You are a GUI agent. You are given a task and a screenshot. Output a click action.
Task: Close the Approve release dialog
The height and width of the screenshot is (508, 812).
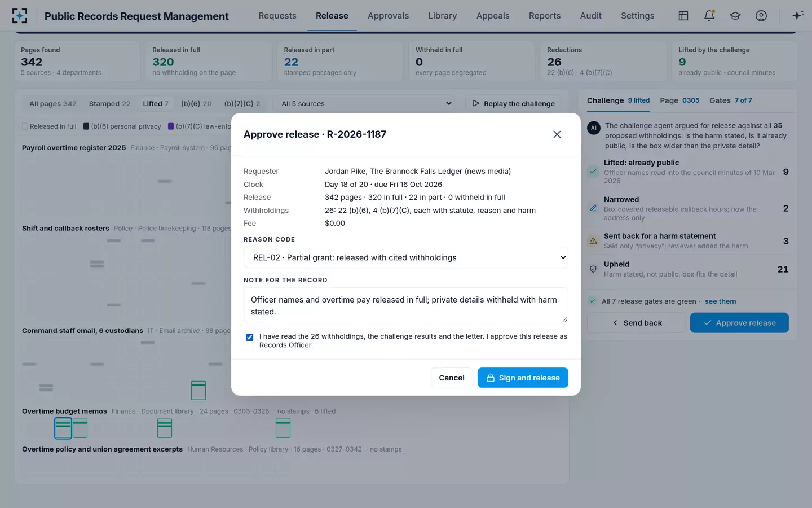pos(557,134)
